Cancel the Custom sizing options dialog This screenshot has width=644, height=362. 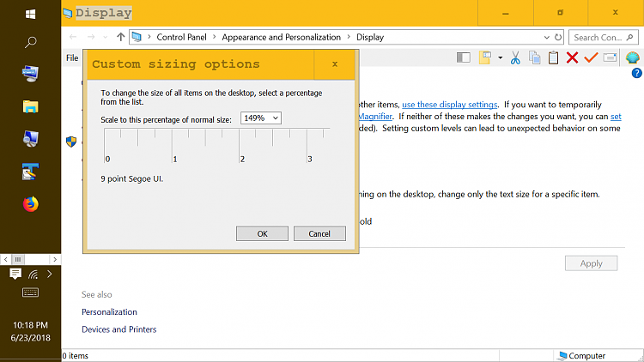(319, 233)
